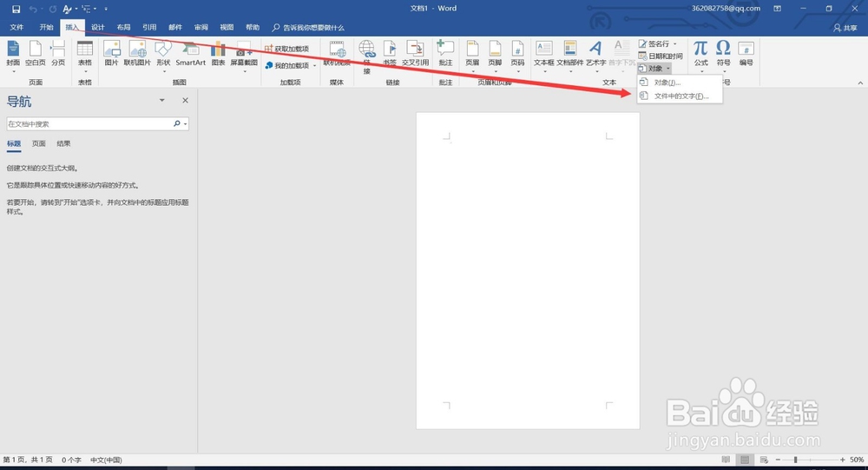Switch to read mode view icon
Image resolution: width=868 pixels, height=470 pixels.
coord(726,460)
